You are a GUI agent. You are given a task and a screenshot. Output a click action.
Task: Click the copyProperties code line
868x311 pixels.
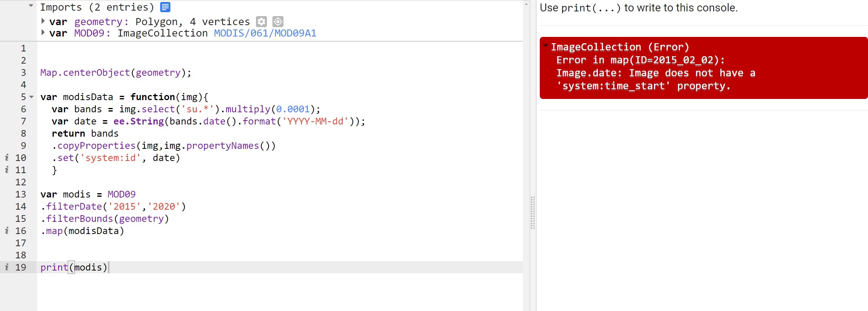click(x=164, y=146)
